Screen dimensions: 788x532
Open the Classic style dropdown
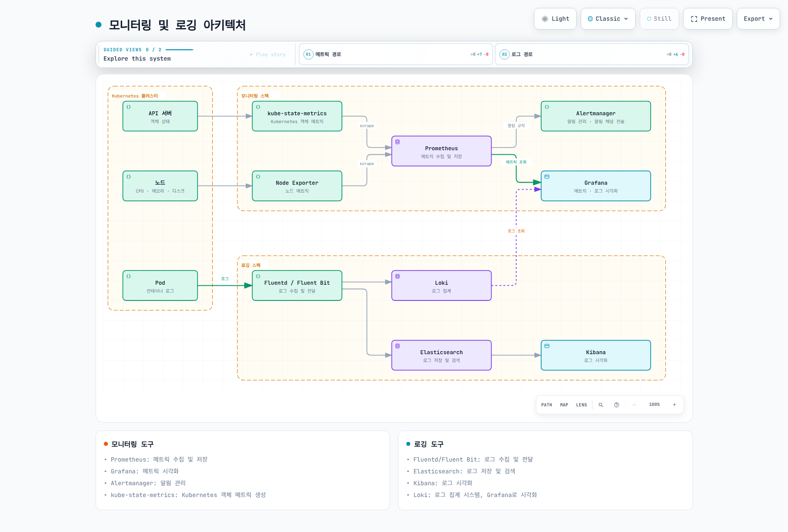click(x=608, y=19)
